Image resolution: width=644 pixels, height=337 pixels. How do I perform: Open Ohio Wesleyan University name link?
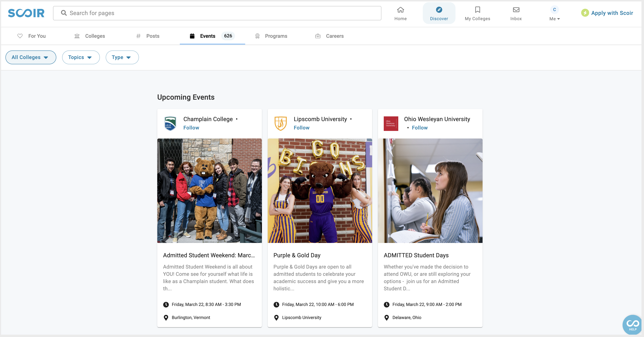click(437, 119)
